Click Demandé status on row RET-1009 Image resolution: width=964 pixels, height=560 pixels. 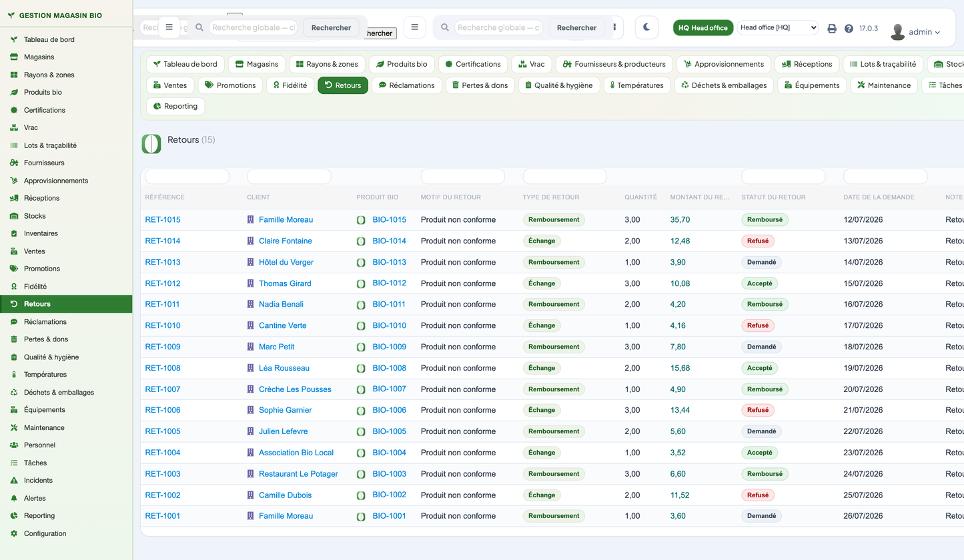click(x=761, y=347)
